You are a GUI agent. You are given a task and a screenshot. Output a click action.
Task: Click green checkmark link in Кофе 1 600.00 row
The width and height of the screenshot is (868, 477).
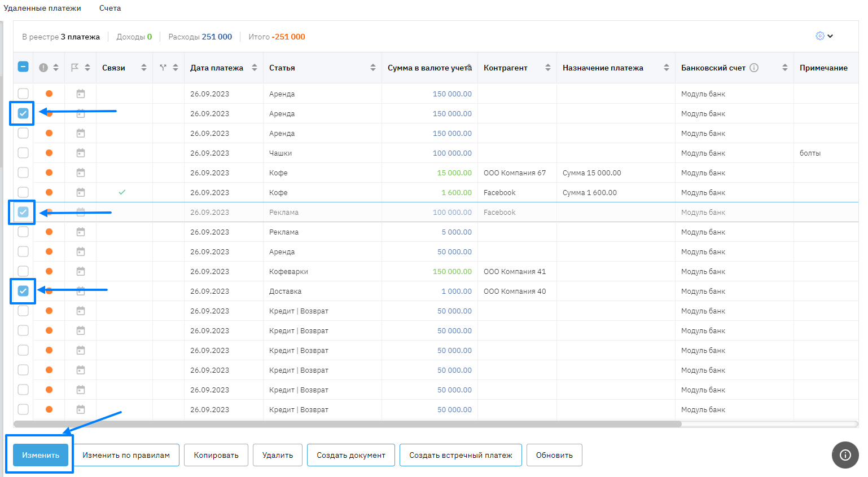pyautogui.click(x=122, y=192)
